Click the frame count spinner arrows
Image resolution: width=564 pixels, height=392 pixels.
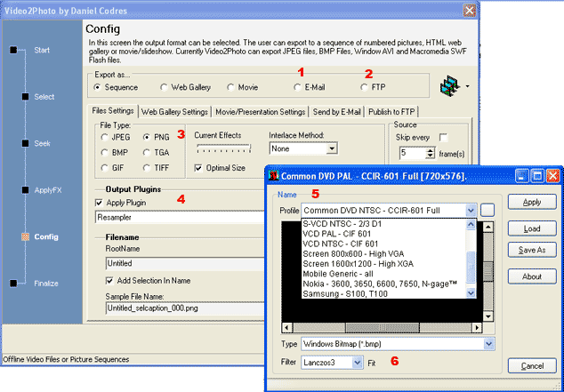[x=430, y=154]
